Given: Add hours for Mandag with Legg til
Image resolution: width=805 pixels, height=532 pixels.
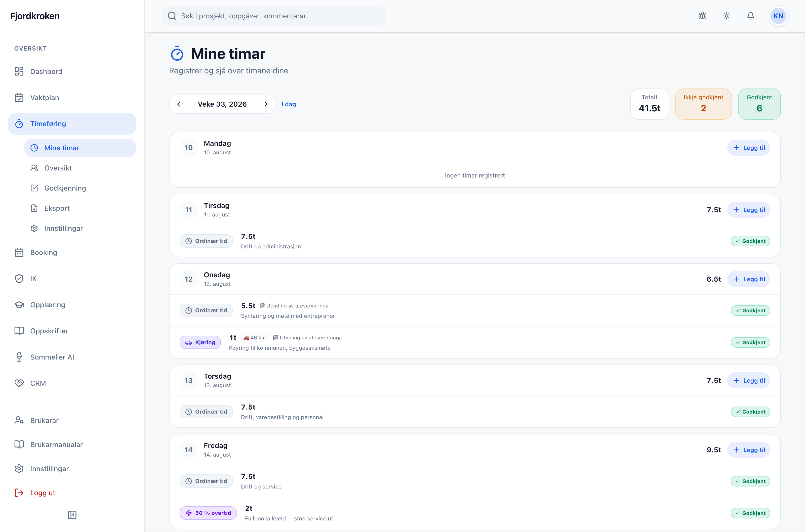Looking at the screenshot, I should 748,148.
